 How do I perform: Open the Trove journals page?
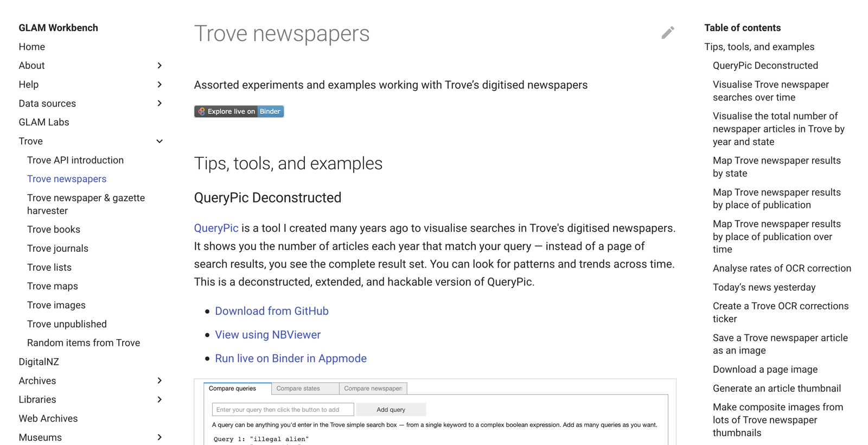(x=58, y=249)
